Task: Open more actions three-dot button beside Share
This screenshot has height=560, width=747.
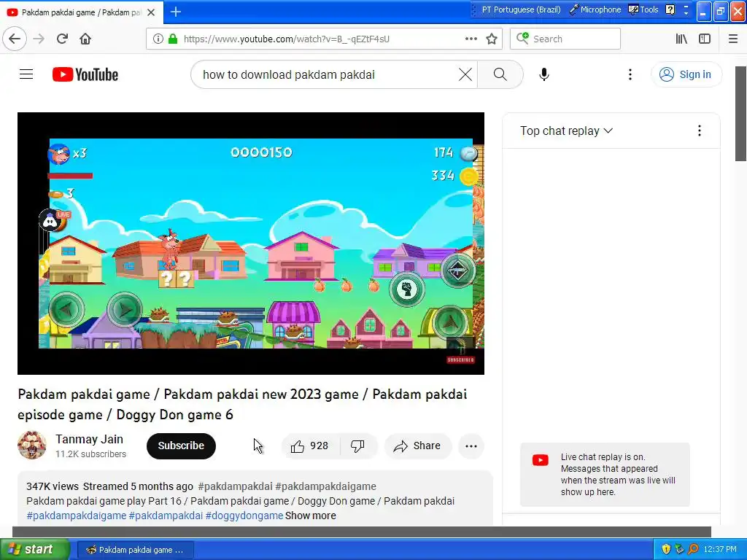Action: click(471, 446)
